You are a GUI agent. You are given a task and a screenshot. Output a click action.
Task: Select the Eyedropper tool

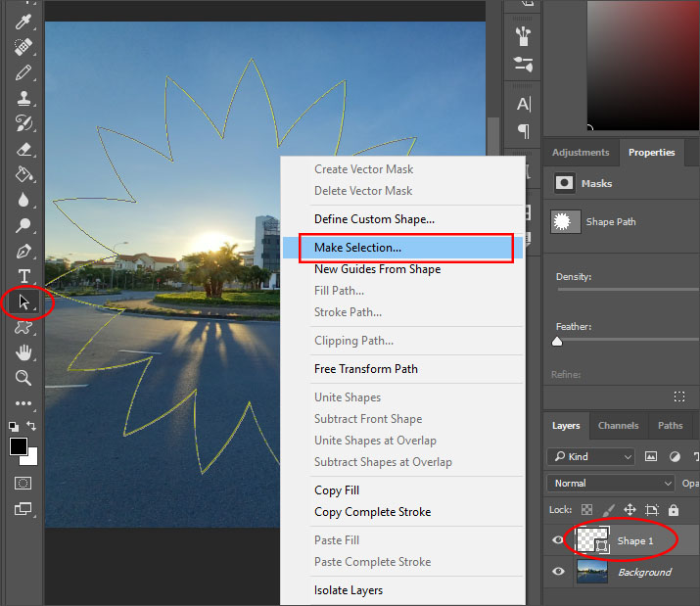23,21
